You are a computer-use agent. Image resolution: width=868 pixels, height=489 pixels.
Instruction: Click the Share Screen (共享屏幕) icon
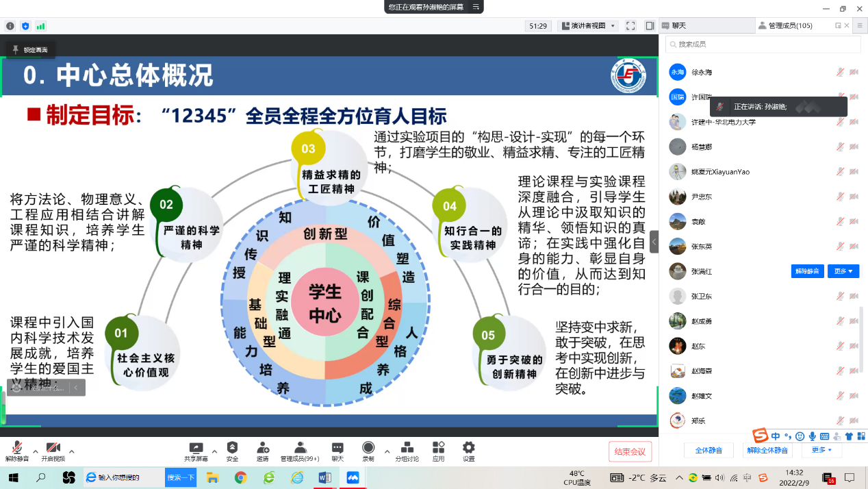pos(196,448)
